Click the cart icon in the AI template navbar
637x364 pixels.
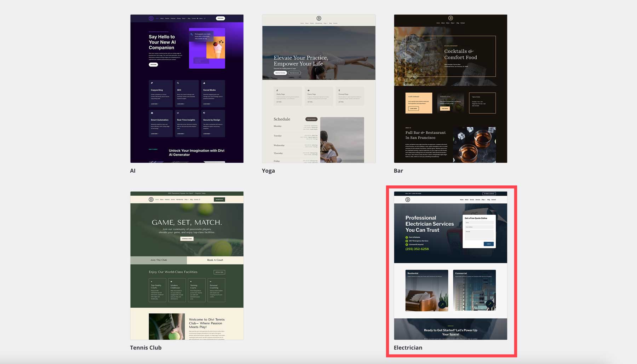tap(198, 18)
